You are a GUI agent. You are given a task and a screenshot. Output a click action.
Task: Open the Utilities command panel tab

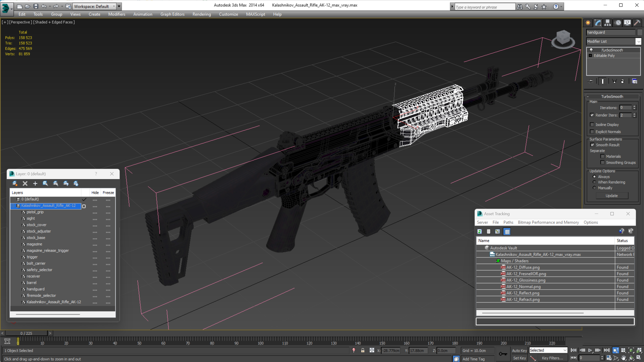point(637,23)
